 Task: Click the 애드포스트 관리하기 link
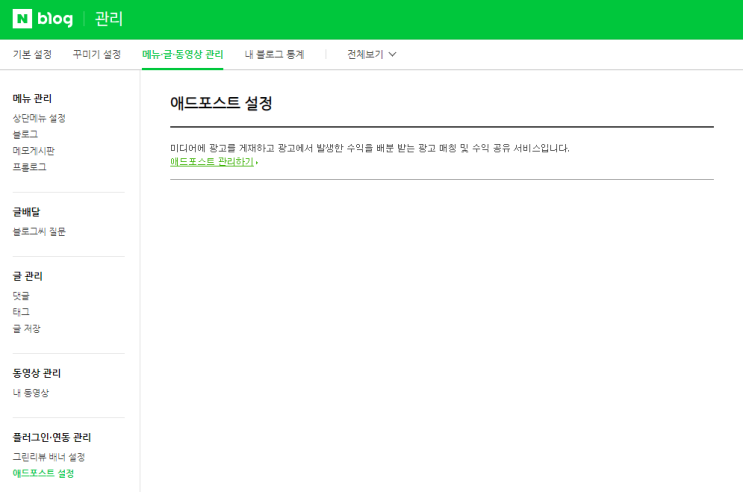pyautogui.click(x=214, y=162)
